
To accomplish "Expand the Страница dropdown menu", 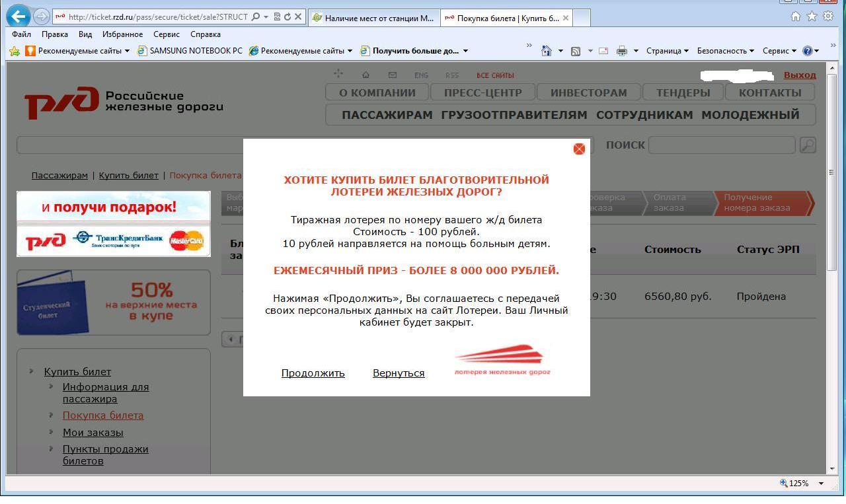I will [x=667, y=51].
